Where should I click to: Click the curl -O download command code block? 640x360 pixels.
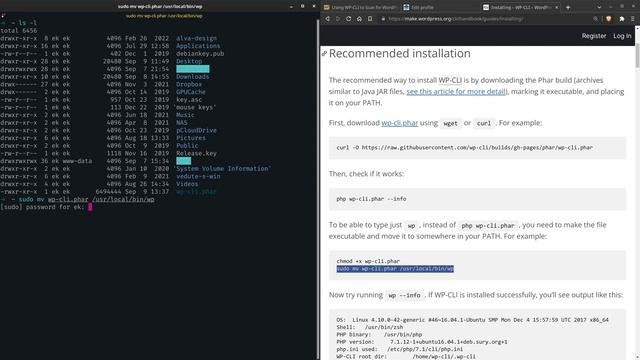[477, 148]
